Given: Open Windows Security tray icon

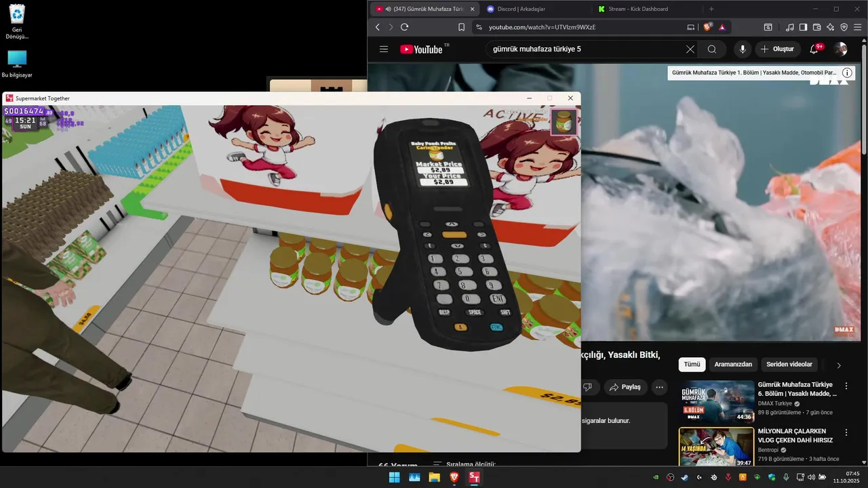Looking at the screenshot, I should click(772, 477).
